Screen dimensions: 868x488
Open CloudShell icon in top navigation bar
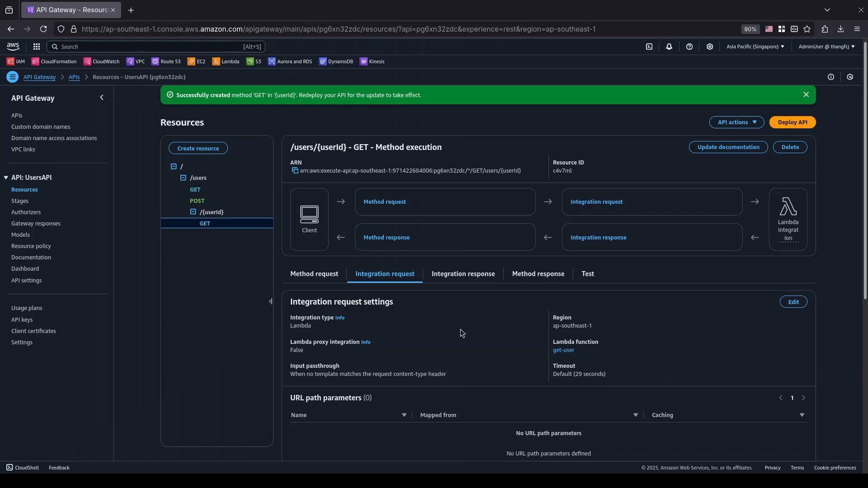649,47
